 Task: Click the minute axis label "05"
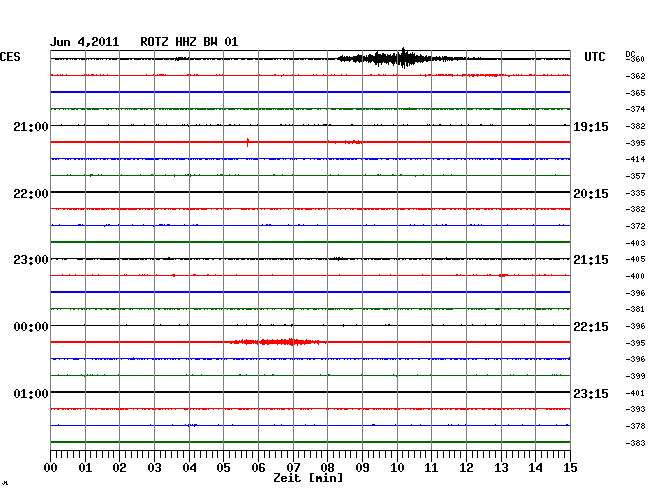pyautogui.click(x=223, y=468)
